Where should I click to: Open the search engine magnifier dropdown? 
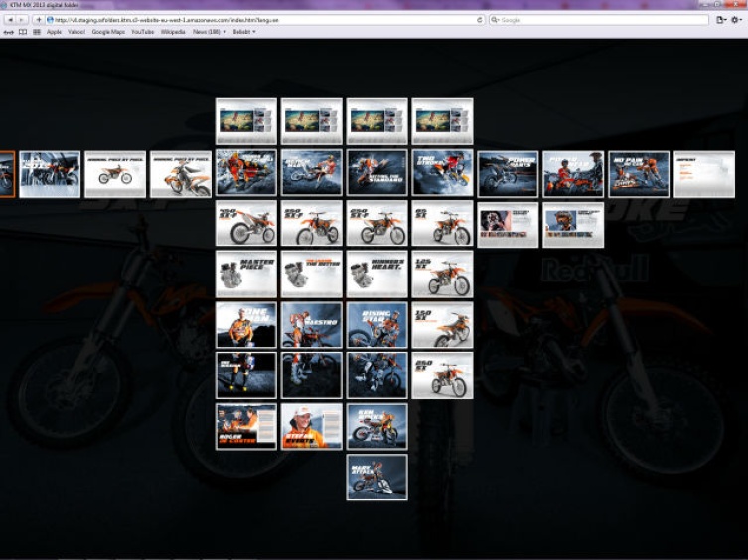click(495, 20)
